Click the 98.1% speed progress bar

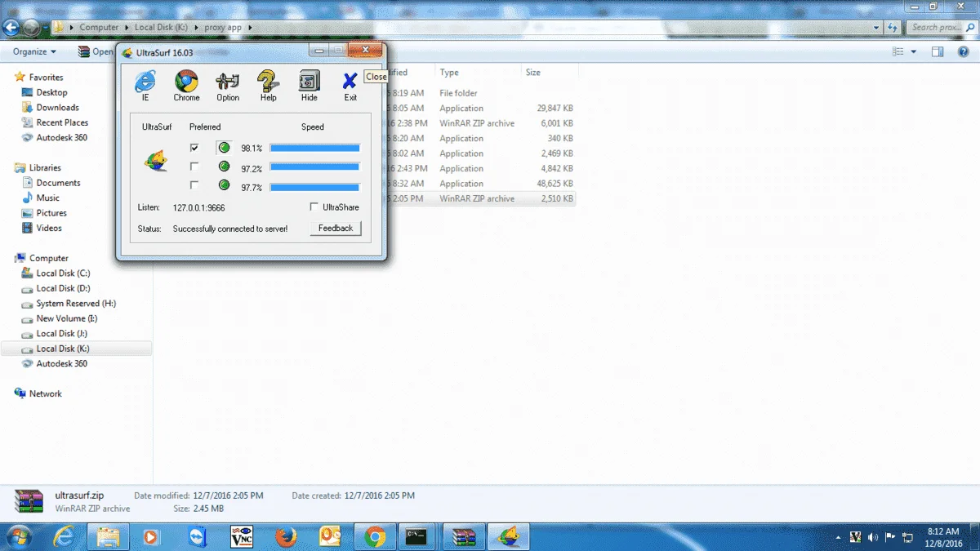tap(315, 148)
